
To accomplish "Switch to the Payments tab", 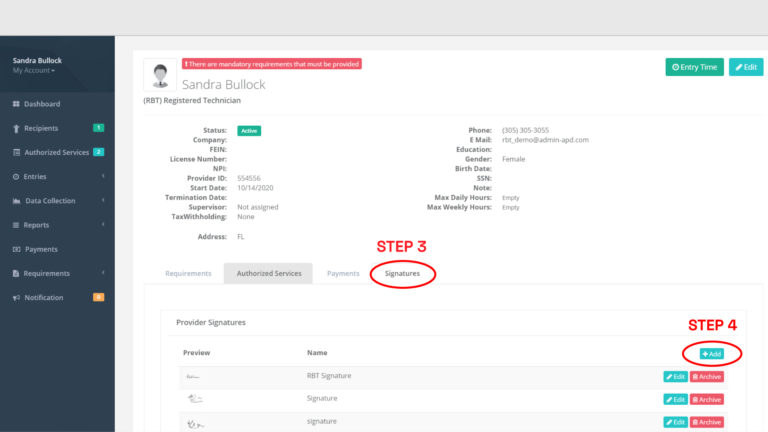I will [x=343, y=273].
